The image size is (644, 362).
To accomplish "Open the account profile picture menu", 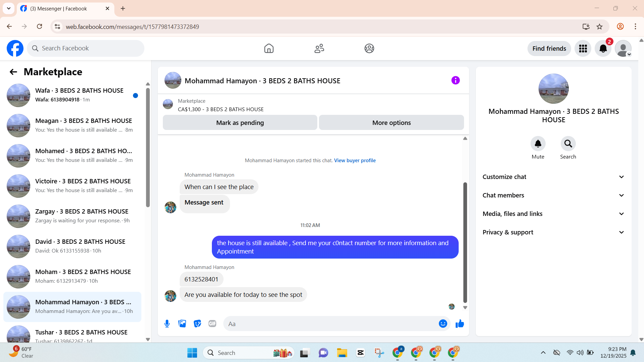I will 623,49.
